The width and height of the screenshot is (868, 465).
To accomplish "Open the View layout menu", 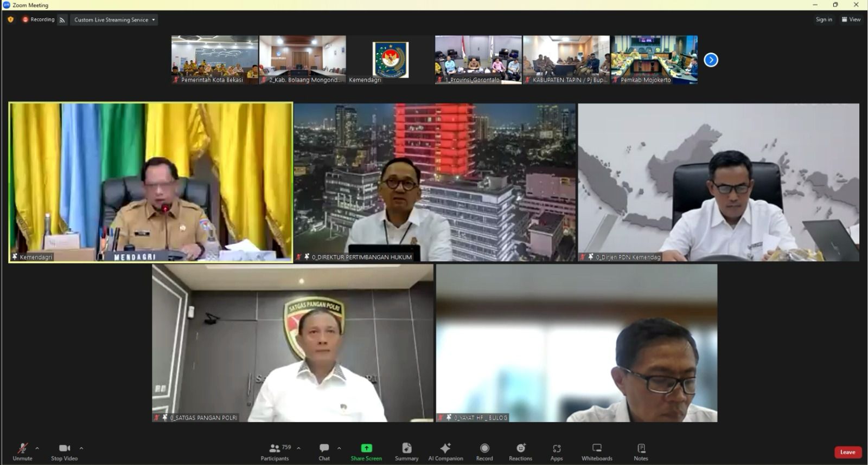I will [x=851, y=20].
